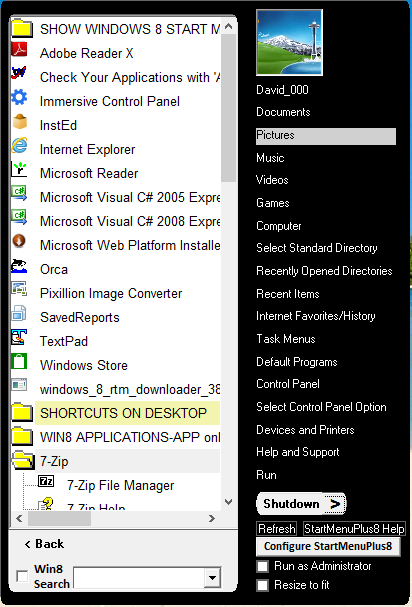Click the Microsoft Web Platform Installer icon
Viewport: 412px width, 607px height.
tap(19, 242)
